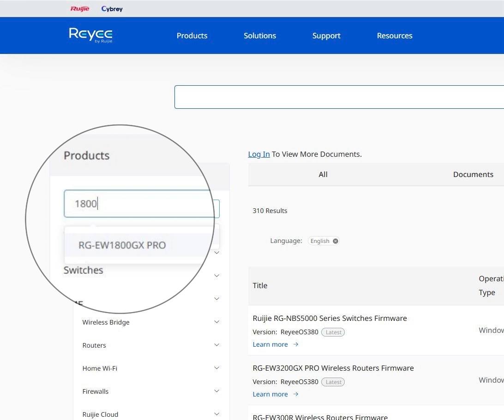Switch to the All tab
Viewport: 504px width, 420px height.
pos(323,174)
